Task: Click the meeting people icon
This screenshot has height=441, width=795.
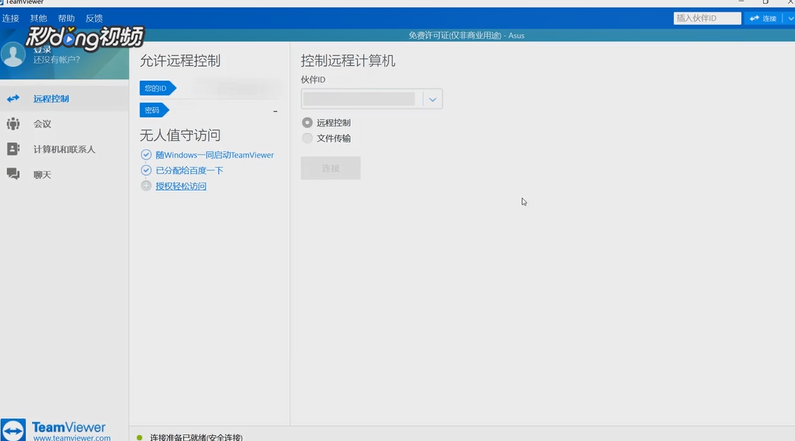Action: click(x=13, y=124)
